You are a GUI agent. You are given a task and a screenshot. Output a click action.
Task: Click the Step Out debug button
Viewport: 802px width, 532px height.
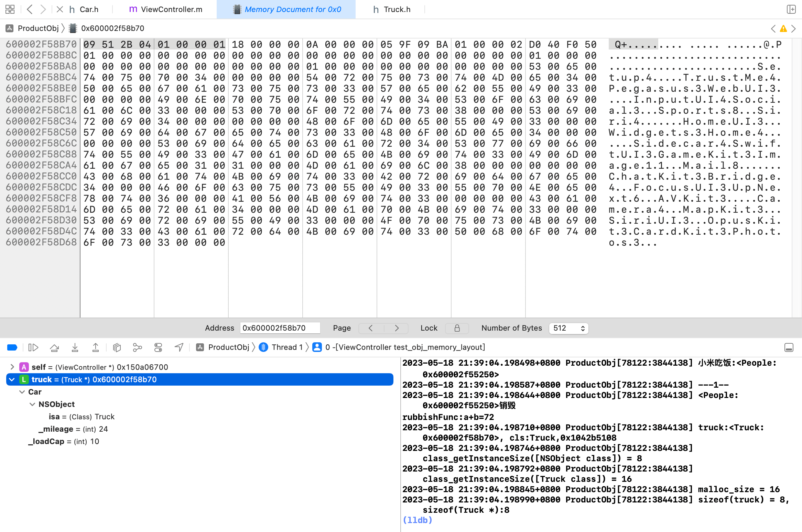pos(95,347)
